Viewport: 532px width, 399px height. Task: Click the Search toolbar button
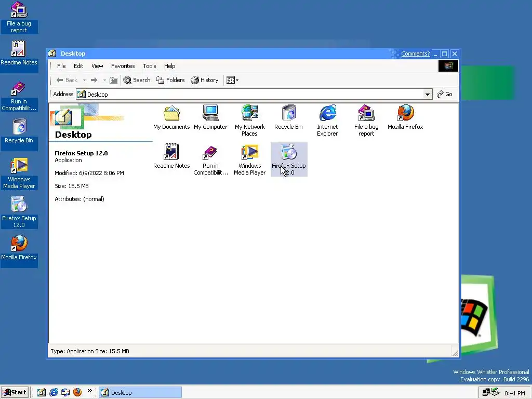(x=137, y=80)
